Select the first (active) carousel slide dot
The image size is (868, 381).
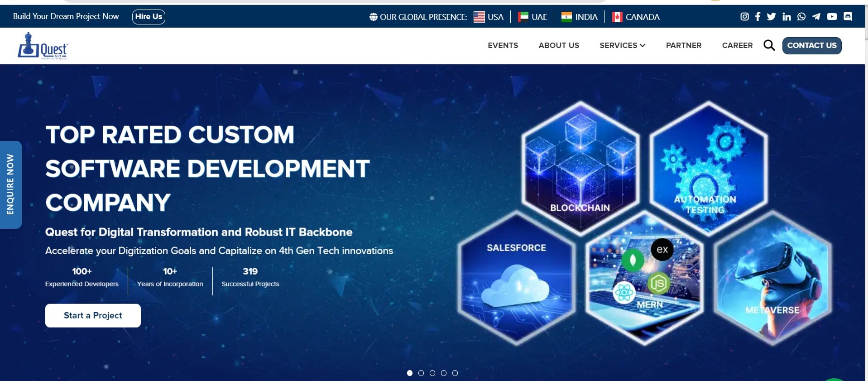click(410, 373)
